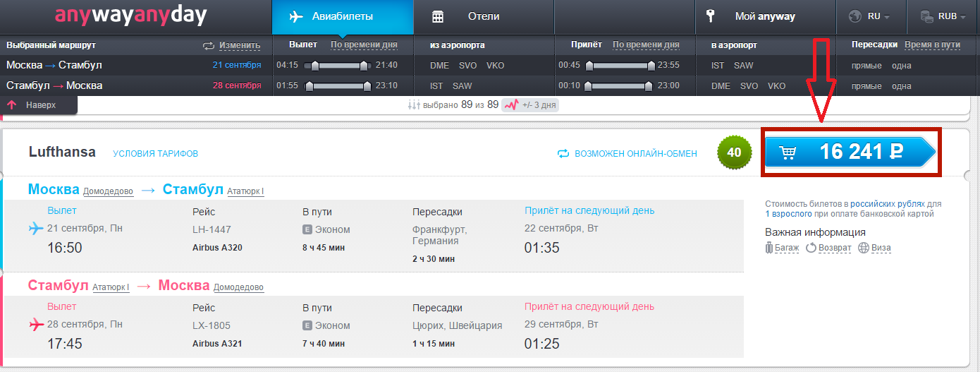Switch Пересадки filter to Время в пути
The width and height of the screenshot is (980, 372).
tap(932, 44)
